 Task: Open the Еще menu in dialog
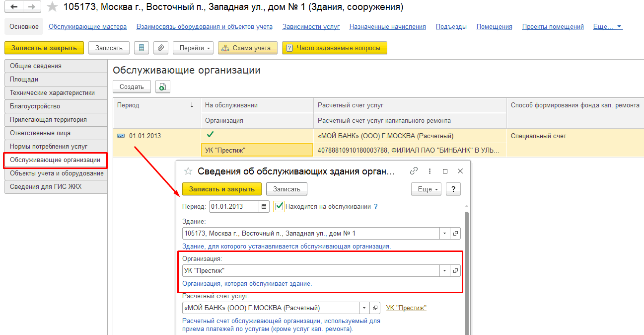click(x=426, y=189)
